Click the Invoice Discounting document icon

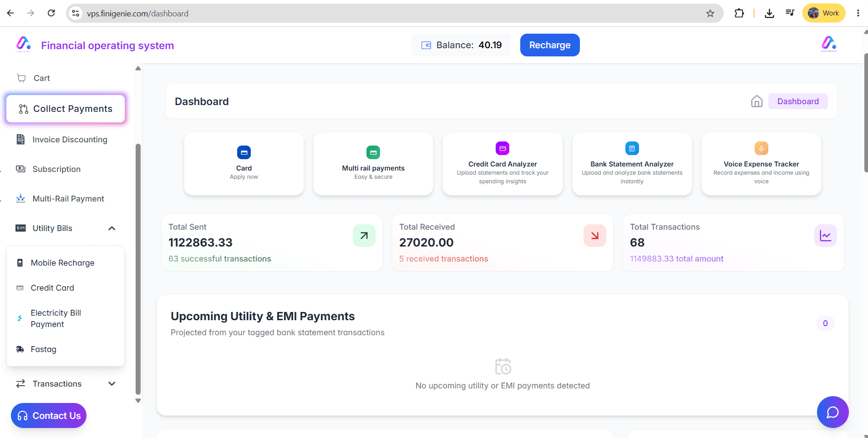click(x=20, y=139)
